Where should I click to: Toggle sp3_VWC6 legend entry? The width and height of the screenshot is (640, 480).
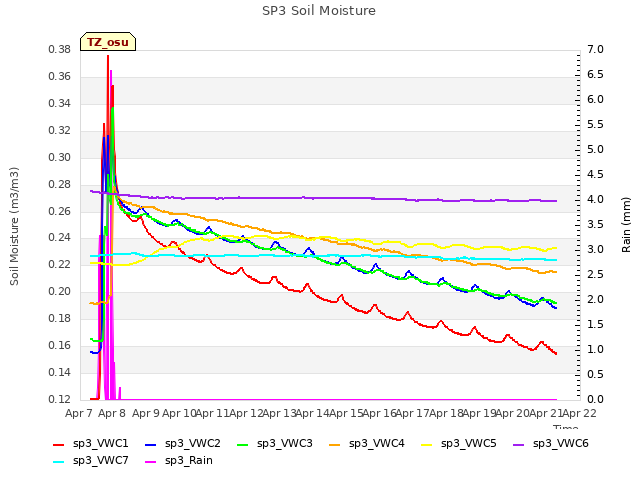(551, 443)
